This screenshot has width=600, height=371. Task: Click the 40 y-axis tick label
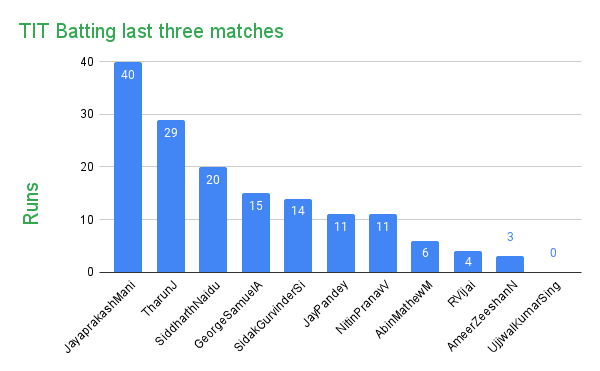pos(87,62)
